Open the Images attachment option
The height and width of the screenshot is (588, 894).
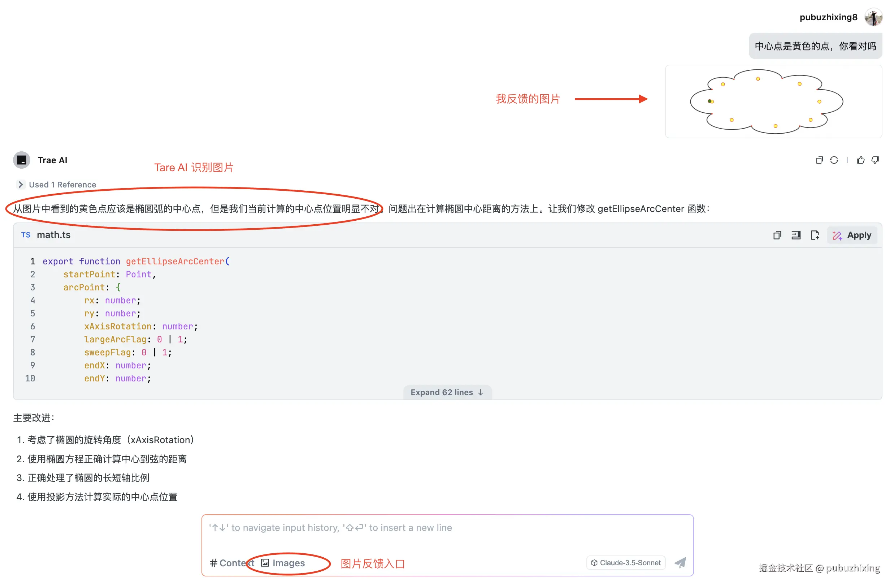283,563
